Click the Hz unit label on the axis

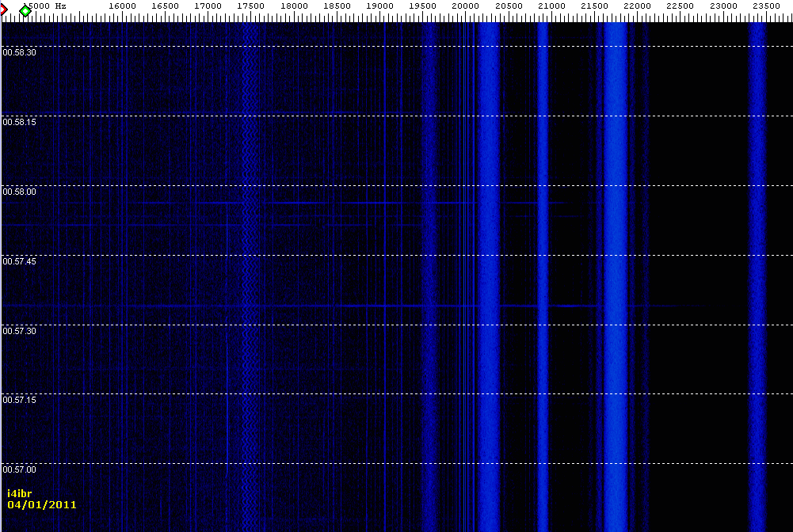[61, 6]
